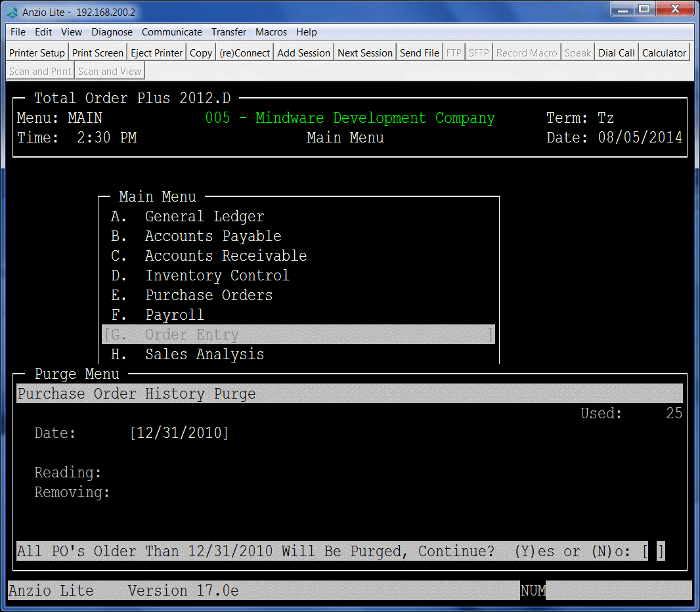Open the Diagnose menu
The height and width of the screenshot is (612, 700).
[x=112, y=32]
